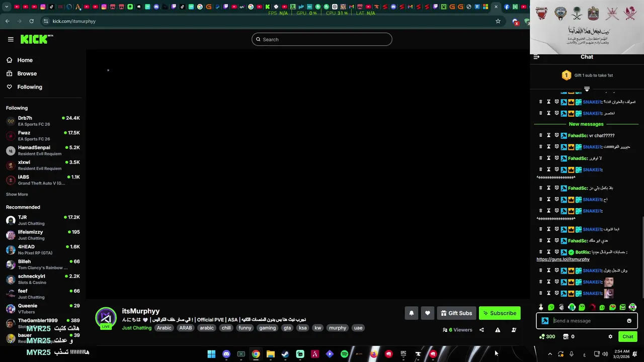This screenshot has height=362, width=644.
Task: Open recommended channel TheGambler1999
Action: tap(43, 323)
